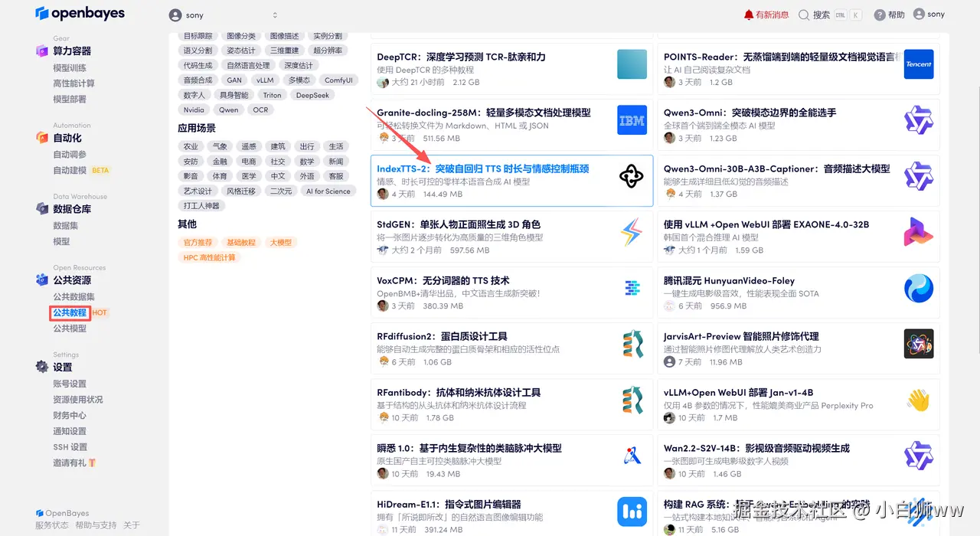Click HiDream-E1.1 card logo
Screen dimensions: 980x536
tap(632, 512)
